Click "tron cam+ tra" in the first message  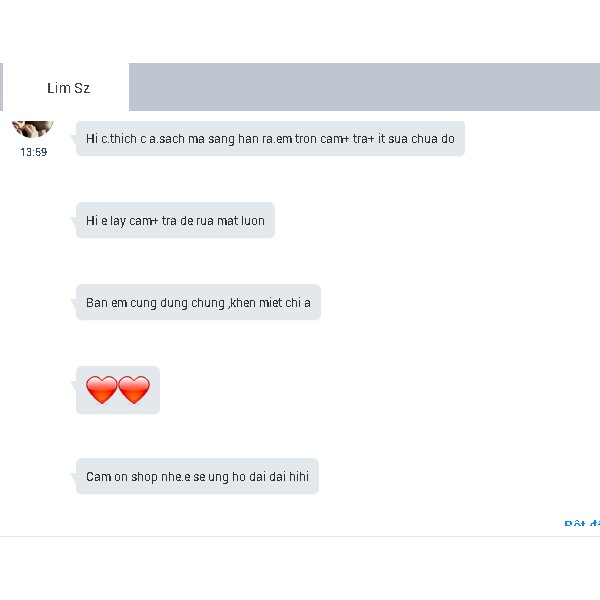click(330, 139)
